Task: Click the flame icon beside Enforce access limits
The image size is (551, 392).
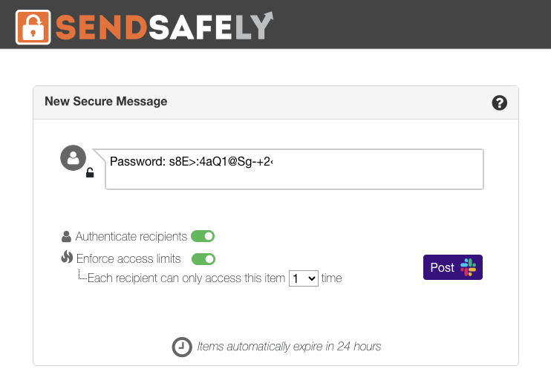Action: (66, 258)
